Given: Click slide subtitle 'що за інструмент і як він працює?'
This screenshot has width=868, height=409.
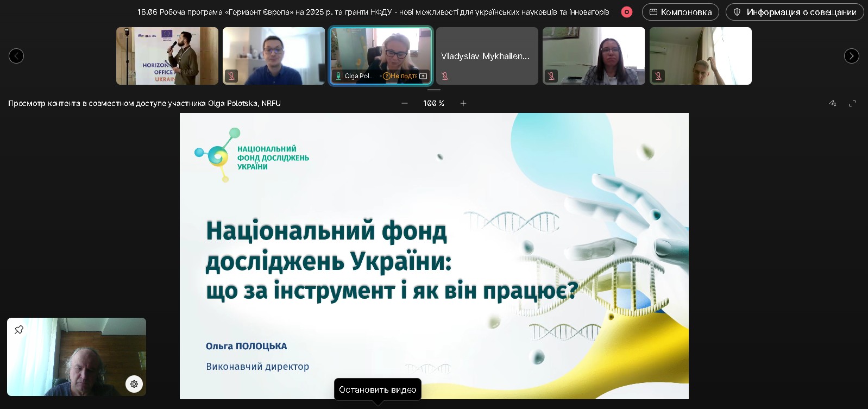Looking at the screenshot, I should [x=392, y=290].
